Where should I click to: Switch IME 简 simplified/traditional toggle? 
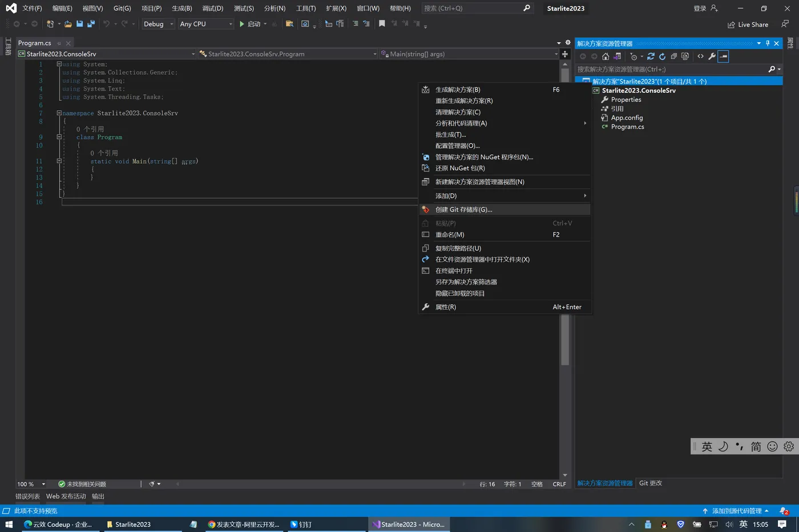pos(756,446)
